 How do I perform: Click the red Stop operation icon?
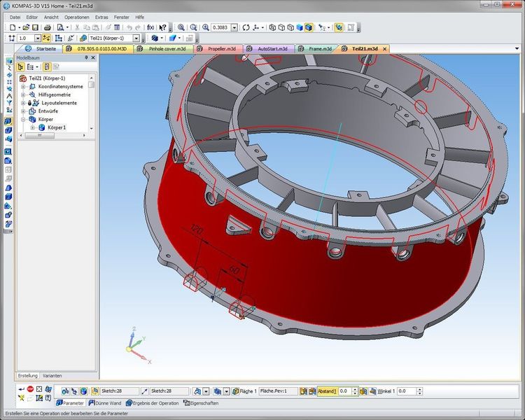point(30,388)
